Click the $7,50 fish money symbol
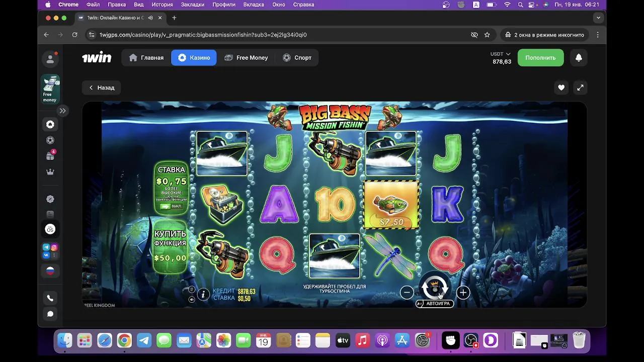Image resolution: width=644 pixels, height=362 pixels. point(391,205)
